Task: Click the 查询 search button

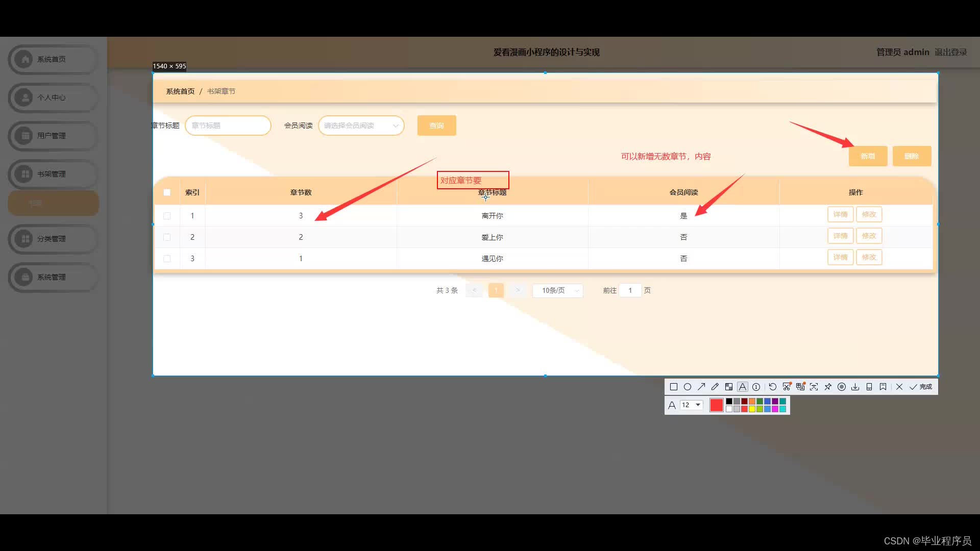Action: 436,126
